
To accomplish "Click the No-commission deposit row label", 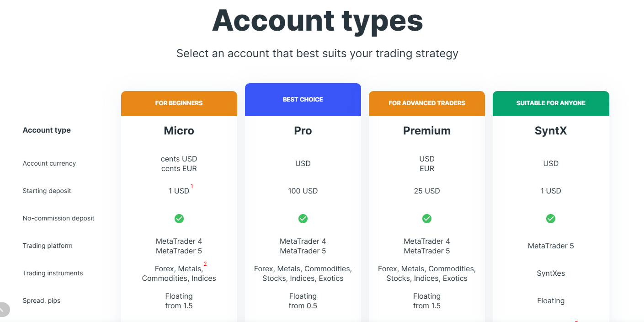I will click(x=59, y=218).
